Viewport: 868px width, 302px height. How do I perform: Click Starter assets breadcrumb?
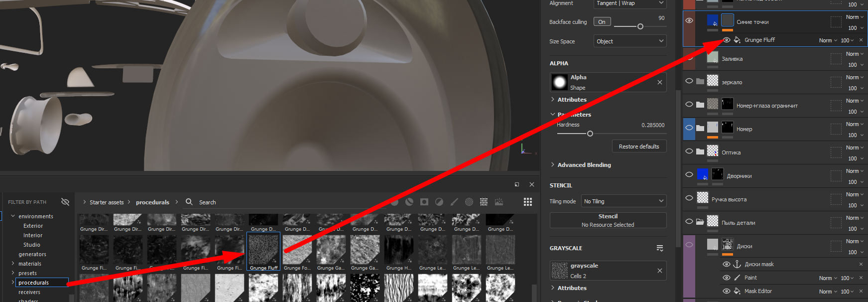click(x=107, y=202)
